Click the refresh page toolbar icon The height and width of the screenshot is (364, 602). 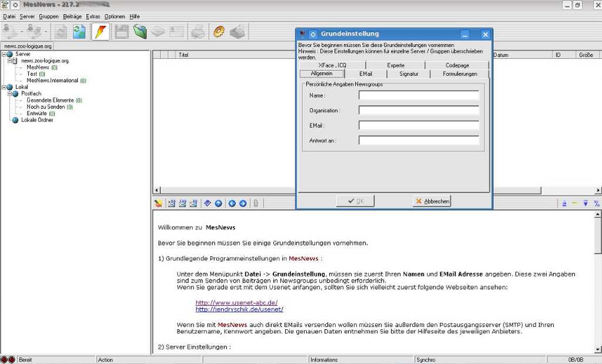click(x=79, y=32)
